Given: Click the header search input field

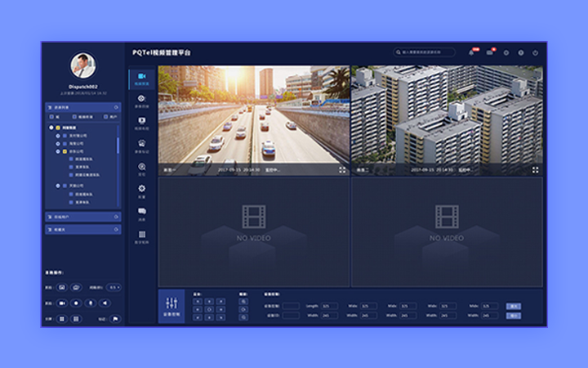Looking at the screenshot, I should (x=425, y=52).
